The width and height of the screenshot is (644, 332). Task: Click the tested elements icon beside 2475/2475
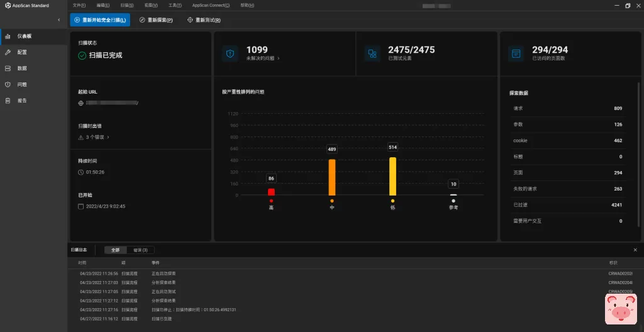click(x=372, y=53)
